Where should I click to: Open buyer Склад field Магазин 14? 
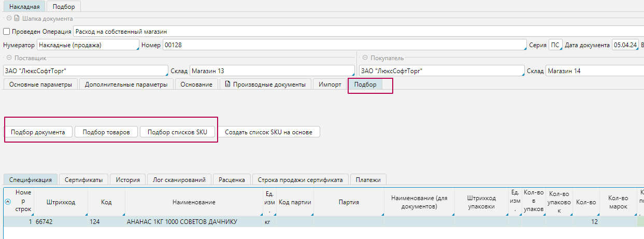pyautogui.click(x=594, y=71)
